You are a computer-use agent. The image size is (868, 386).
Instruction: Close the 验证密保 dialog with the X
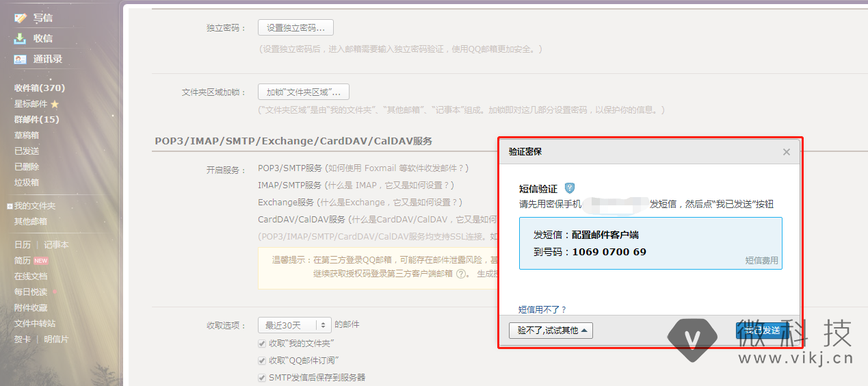click(x=787, y=152)
